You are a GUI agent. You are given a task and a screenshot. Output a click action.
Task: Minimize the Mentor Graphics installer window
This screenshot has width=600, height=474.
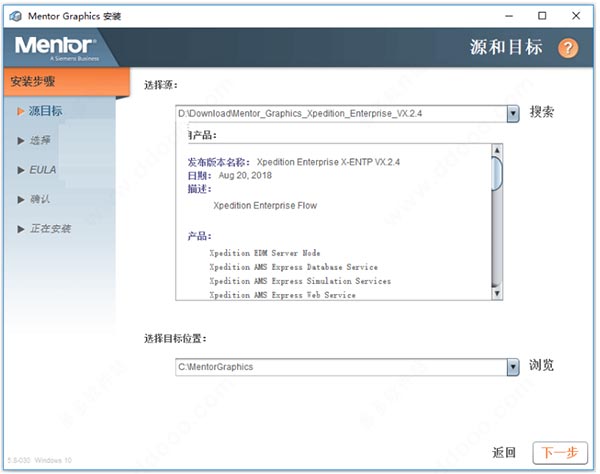click(x=509, y=16)
